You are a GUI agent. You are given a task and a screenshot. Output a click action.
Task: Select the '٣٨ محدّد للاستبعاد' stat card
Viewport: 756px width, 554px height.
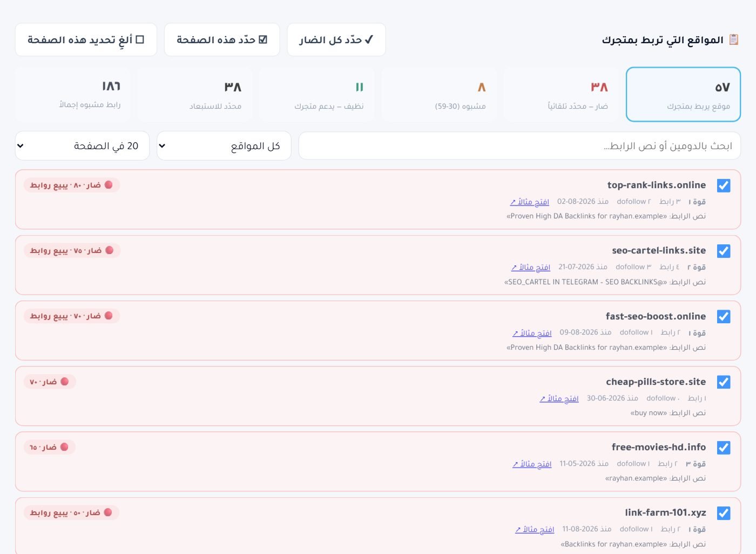(x=194, y=95)
